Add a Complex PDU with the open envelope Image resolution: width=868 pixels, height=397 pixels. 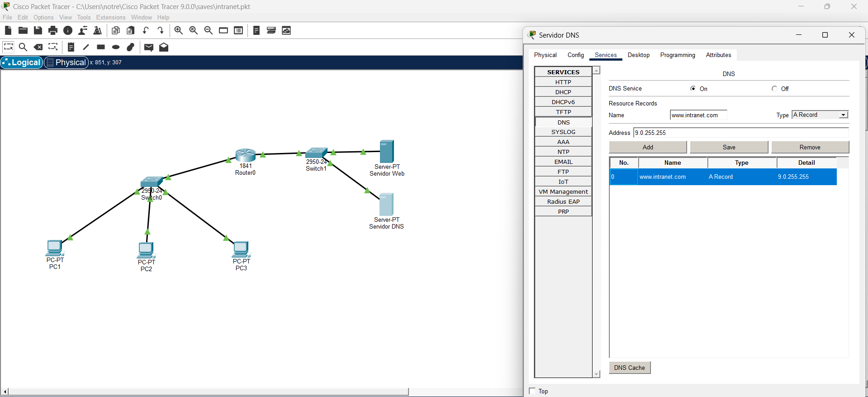click(164, 47)
